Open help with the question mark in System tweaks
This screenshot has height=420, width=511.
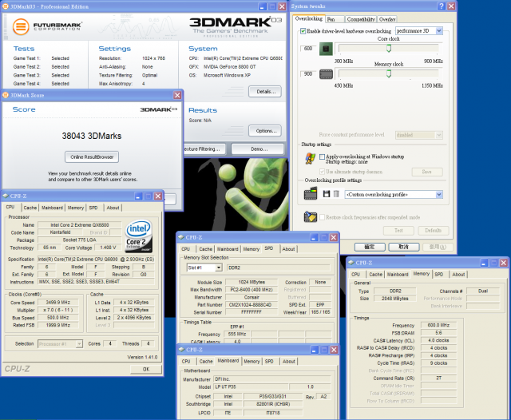click(x=442, y=6)
